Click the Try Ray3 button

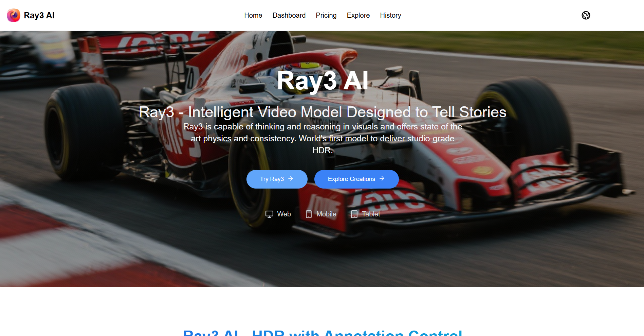[x=277, y=179]
